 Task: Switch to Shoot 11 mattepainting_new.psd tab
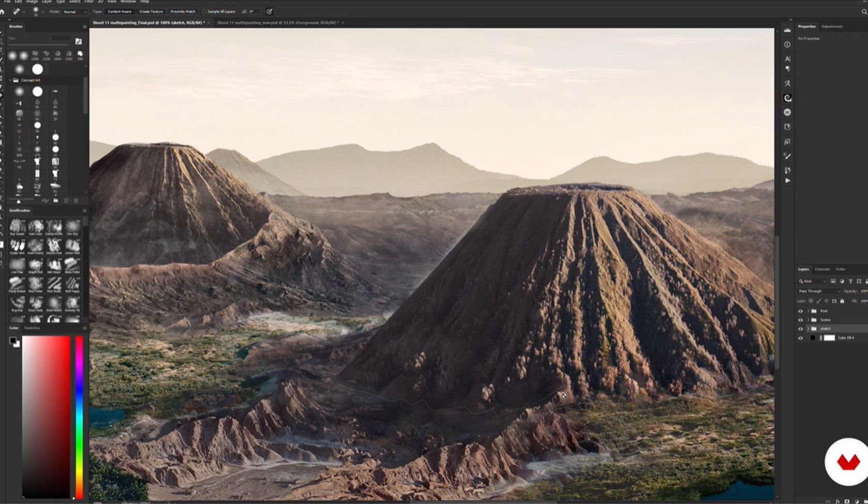tap(278, 23)
